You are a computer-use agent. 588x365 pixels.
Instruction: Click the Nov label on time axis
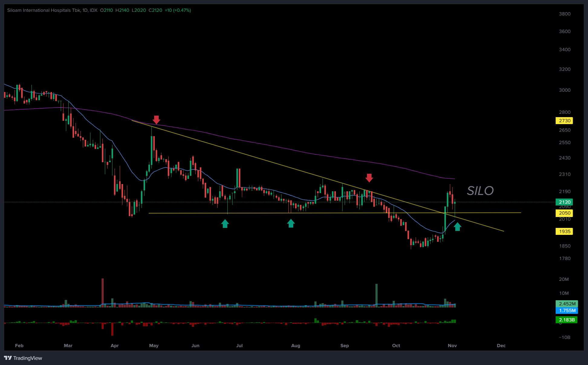coord(452,346)
